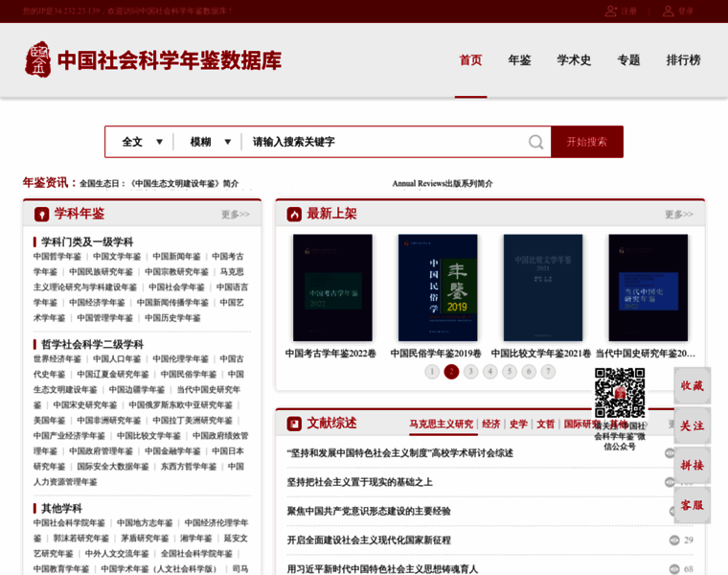Image resolution: width=728 pixels, height=575 pixels.
Task: Click the 最新上架 flame icon
Action: click(294, 214)
